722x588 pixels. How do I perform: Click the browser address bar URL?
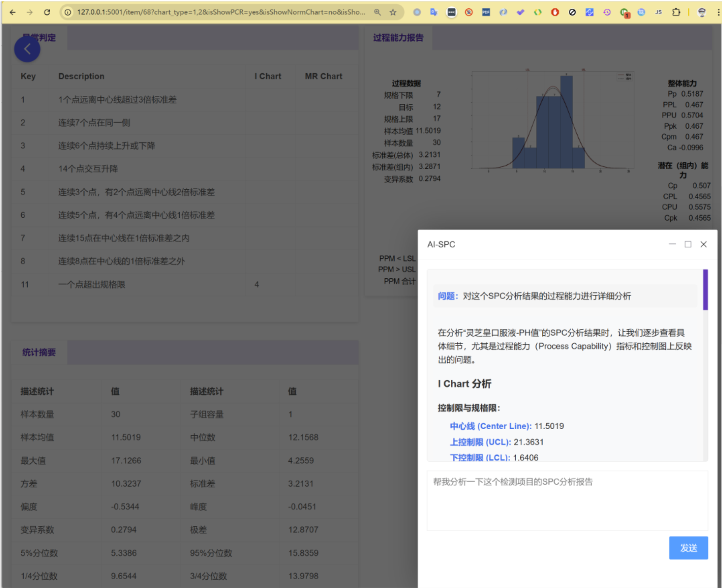[x=221, y=12]
